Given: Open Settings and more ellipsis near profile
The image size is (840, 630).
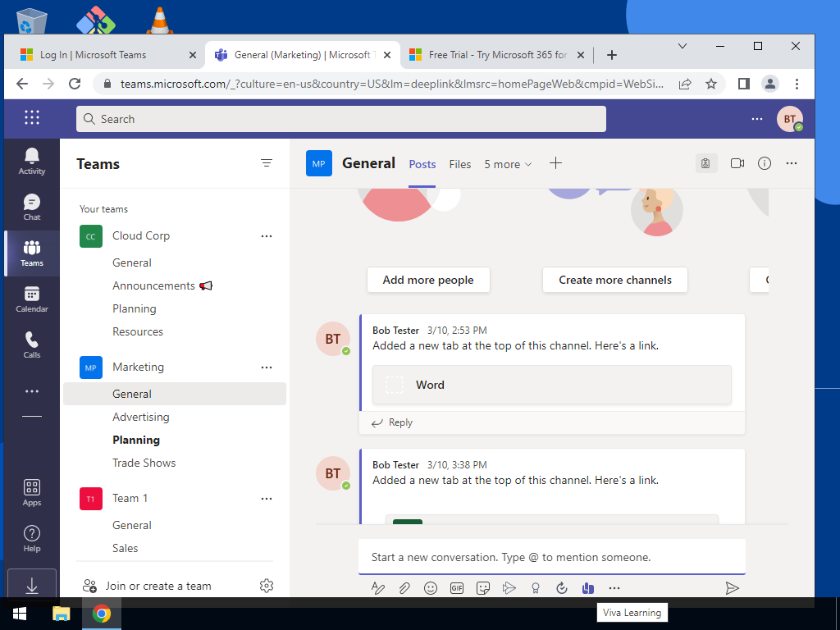Looking at the screenshot, I should coord(756,119).
